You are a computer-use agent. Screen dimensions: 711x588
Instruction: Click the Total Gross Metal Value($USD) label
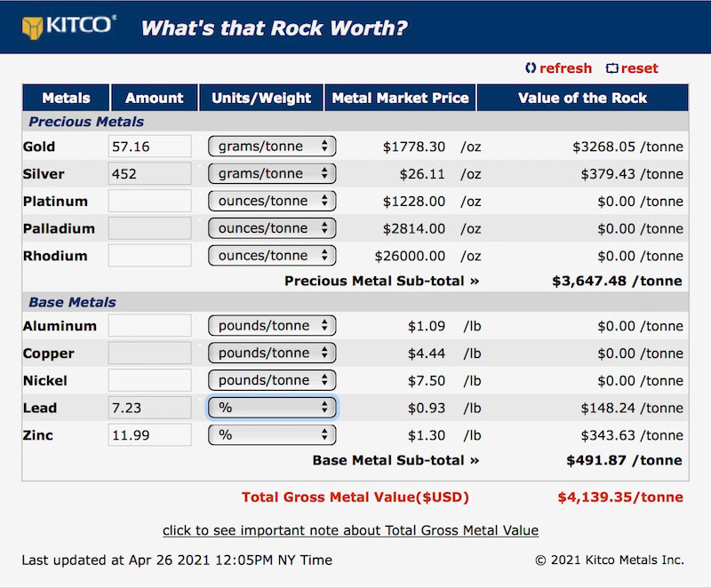click(355, 497)
